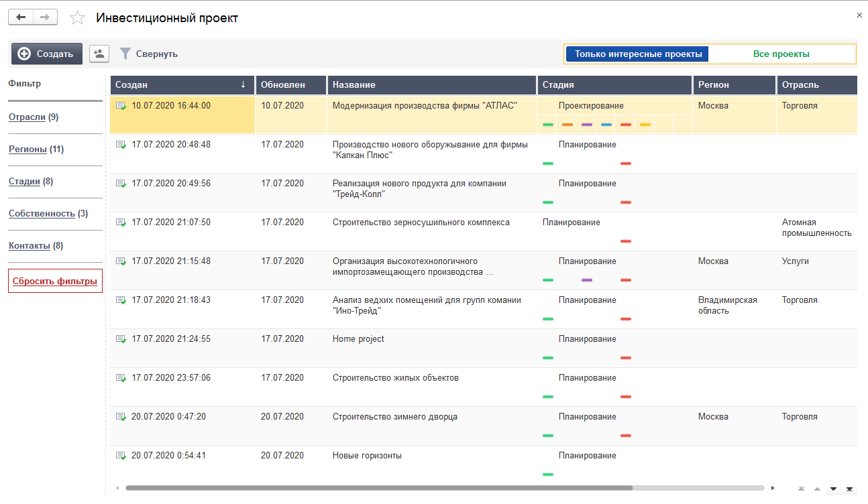This screenshot has width=868, height=504.
Task: Collapse the filter panel with Свернуть
Action: click(x=149, y=54)
